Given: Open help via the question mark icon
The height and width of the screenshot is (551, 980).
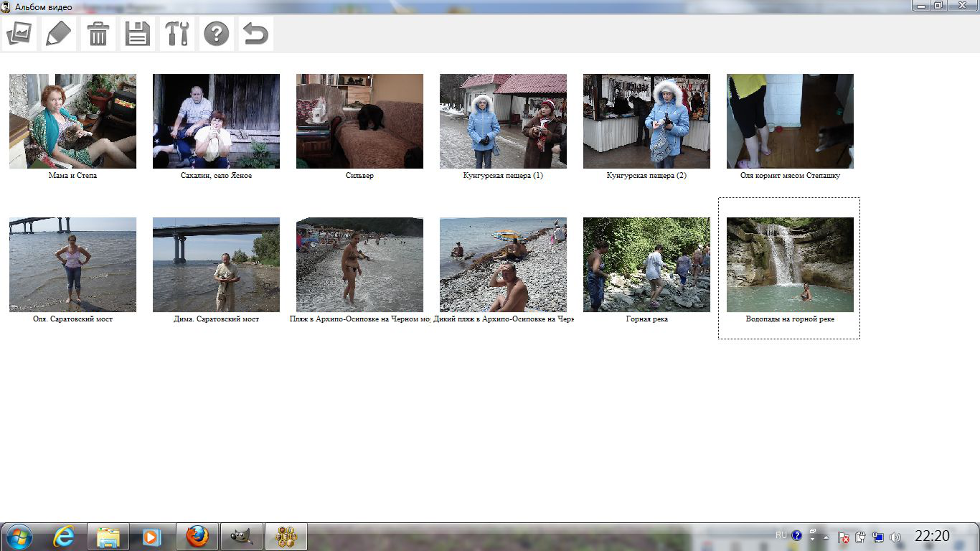Looking at the screenshot, I should click(x=216, y=34).
